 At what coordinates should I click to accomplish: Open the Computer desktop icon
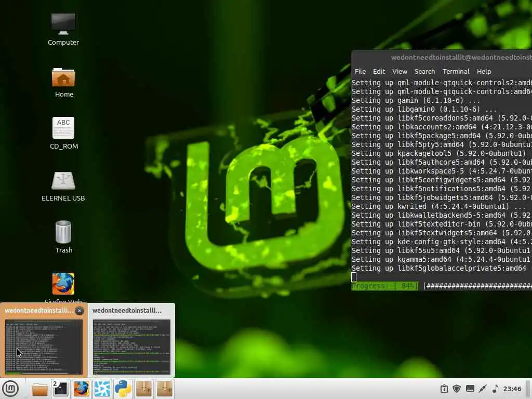(63, 30)
